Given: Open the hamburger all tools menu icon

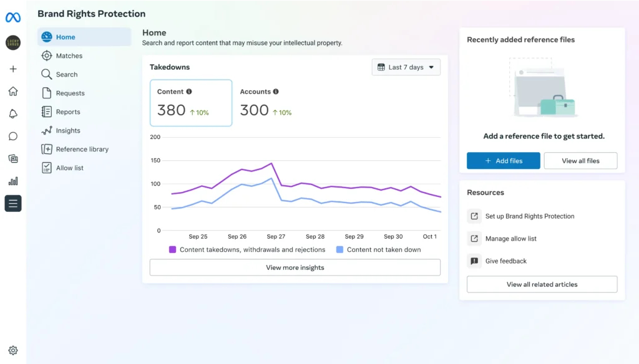Looking at the screenshot, I should [13, 203].
